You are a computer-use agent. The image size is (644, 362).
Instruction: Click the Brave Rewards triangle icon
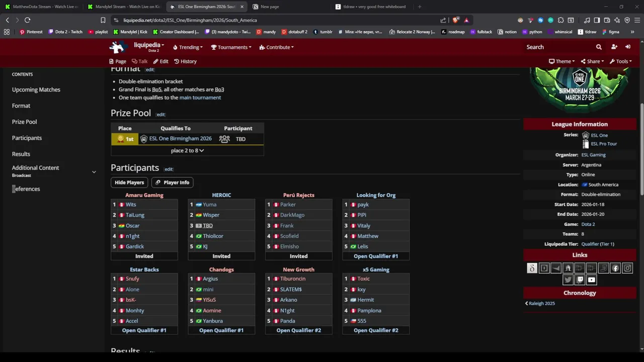pos(466,20)
